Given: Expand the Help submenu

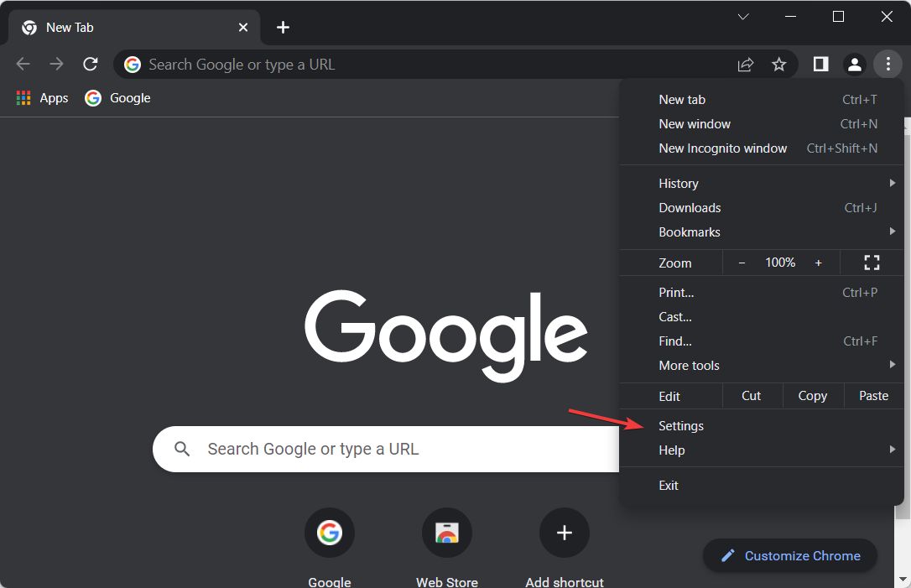Looking at the screenshot, I should (761, 451).
